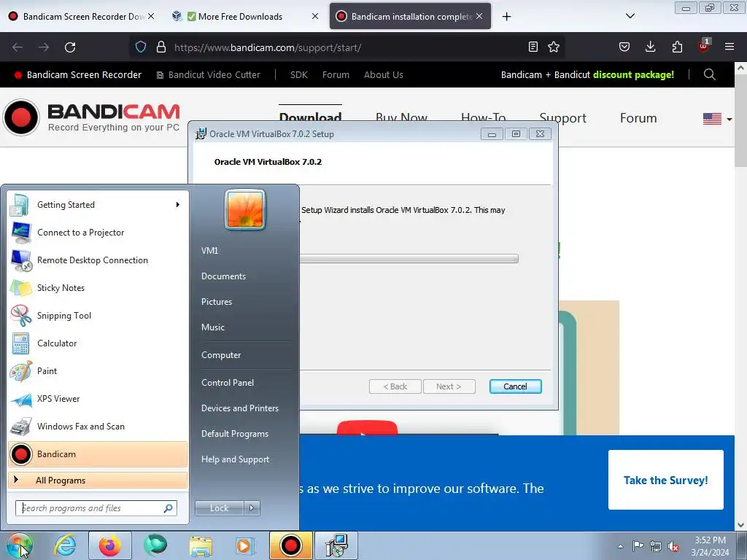Switch to Bandicam taskbar button

click(290, 545)
